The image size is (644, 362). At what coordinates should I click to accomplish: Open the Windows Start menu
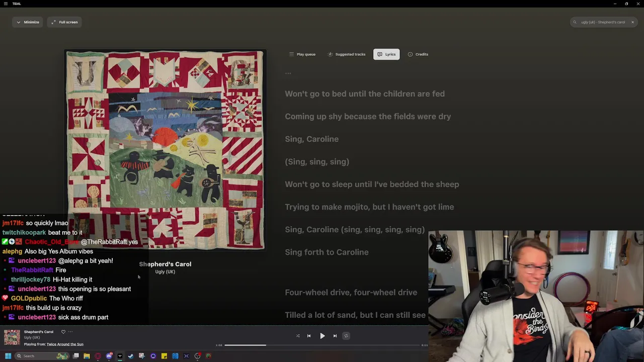[8, 356]
